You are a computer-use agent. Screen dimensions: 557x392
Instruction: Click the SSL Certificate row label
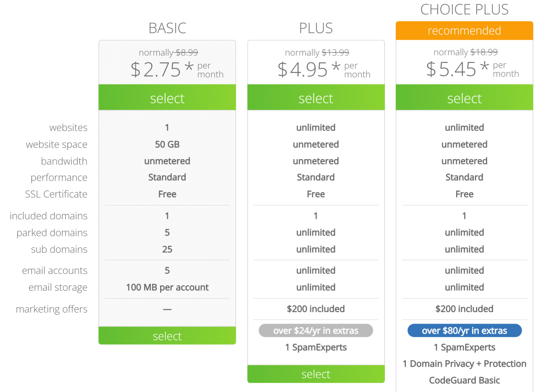(56, 194)
